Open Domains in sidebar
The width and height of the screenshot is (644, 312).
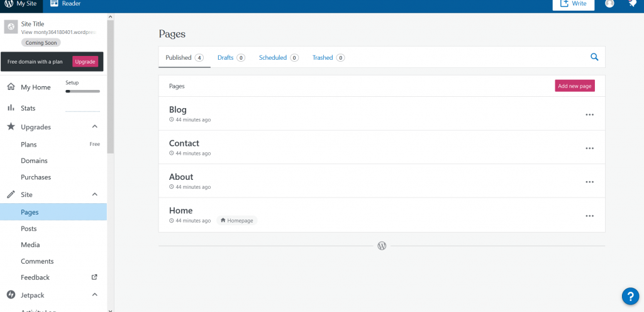(34, 160)
